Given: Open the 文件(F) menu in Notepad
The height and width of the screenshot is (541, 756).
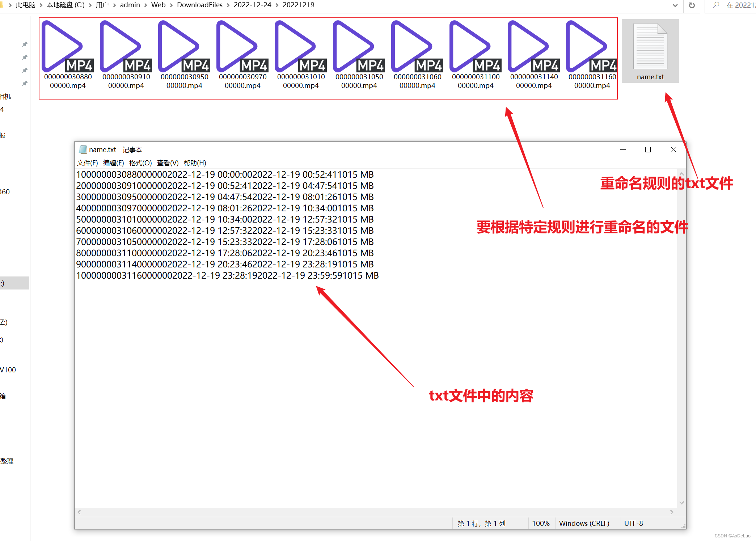Looking at the screenshot, I should click(x=87, y=163).
